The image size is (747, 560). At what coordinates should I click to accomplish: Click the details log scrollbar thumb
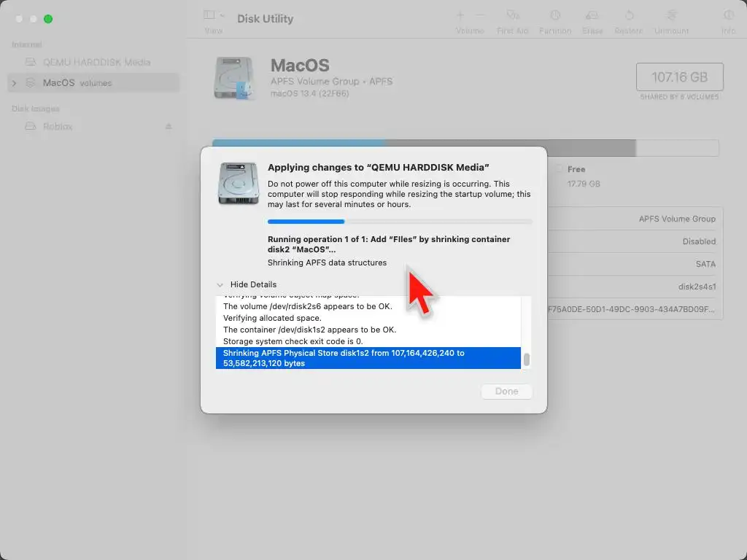527,359
